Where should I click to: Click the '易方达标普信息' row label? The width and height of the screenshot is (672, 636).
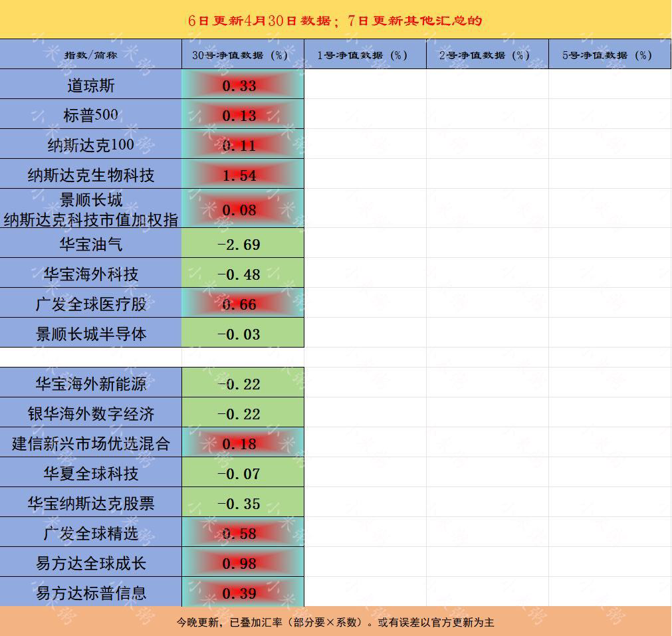(x=91, y=592)
